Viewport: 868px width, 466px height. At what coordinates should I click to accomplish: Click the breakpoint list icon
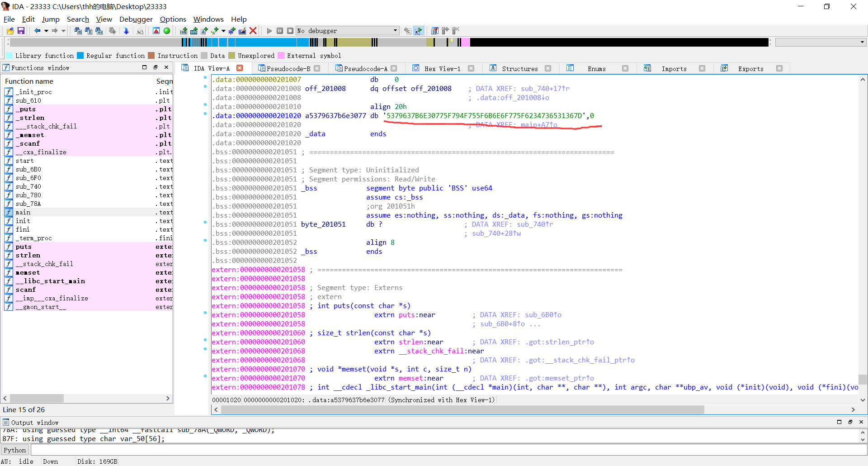tap(434, 31)
